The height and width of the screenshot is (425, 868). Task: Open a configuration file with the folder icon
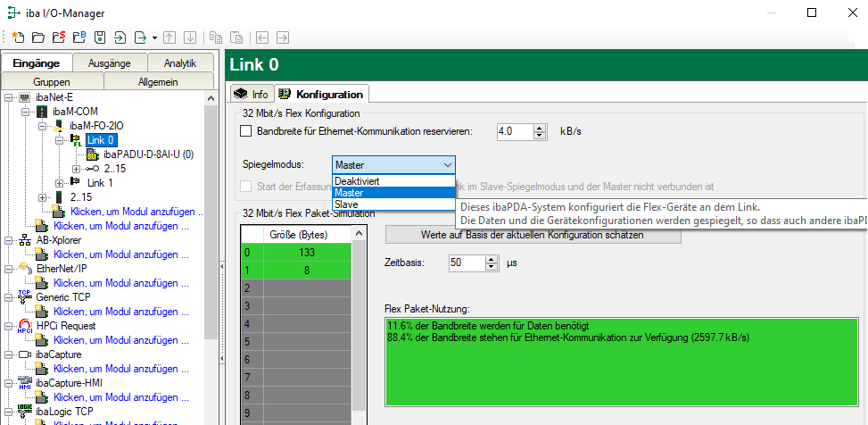point(38,37)
